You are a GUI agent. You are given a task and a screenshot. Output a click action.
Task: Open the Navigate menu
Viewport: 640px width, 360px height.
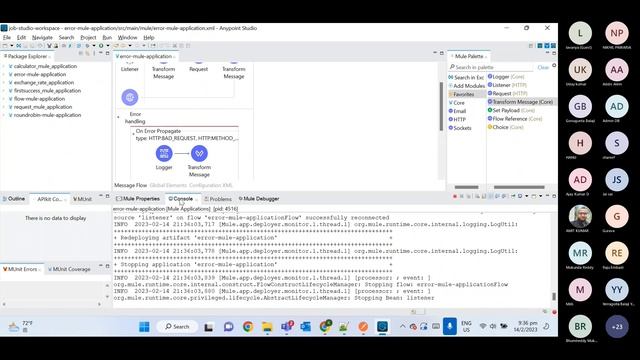coord(42,37)
